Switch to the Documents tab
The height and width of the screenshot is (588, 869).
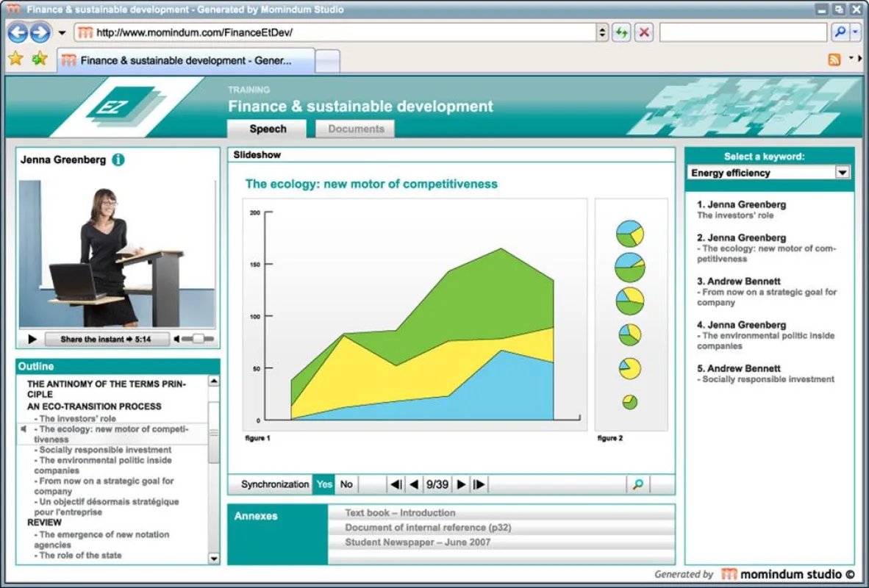click(x=356, y=129)
